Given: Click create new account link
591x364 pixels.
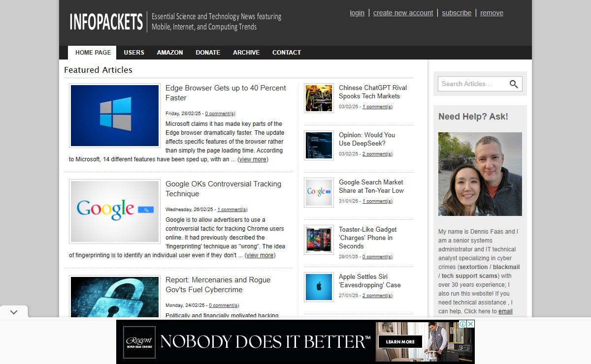Looking at the screenshot, I should pos(403,13).
